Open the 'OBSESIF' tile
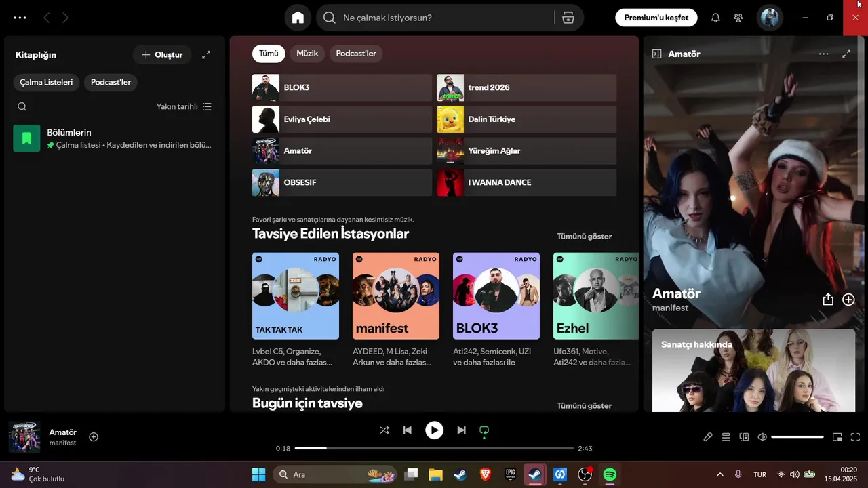Viewport: 868px width, 488px height. click(x=342, y=182)
